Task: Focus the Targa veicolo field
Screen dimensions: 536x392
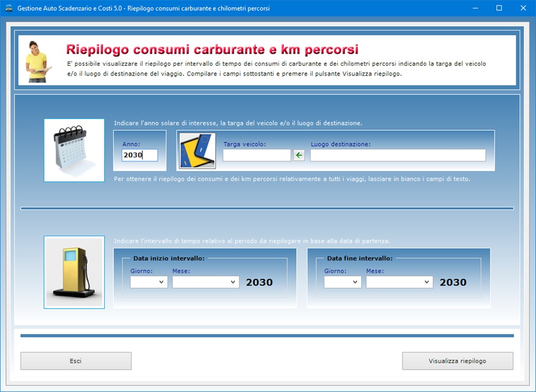Action: coord(256,155)
